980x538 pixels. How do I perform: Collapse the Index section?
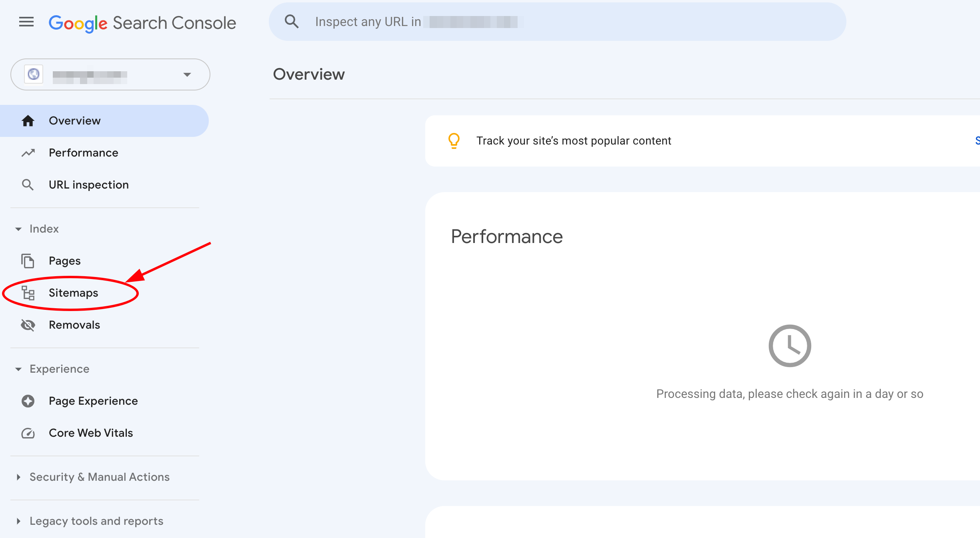point(18,229)
